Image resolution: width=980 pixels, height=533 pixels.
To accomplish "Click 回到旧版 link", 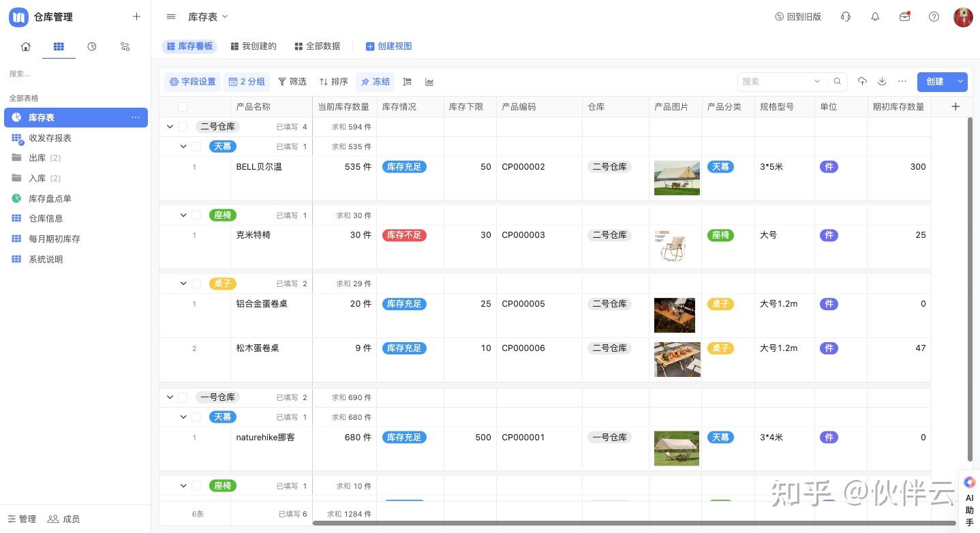I will (x=798, y=17).
